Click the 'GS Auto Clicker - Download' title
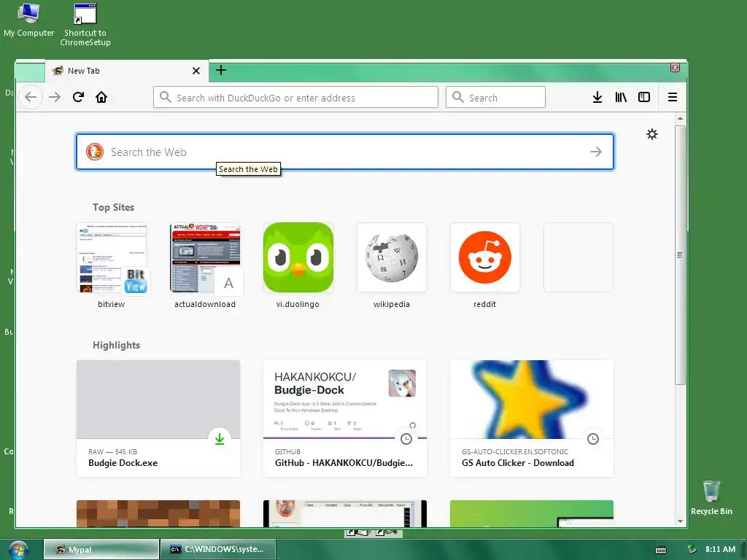 [x=518, y=463]
